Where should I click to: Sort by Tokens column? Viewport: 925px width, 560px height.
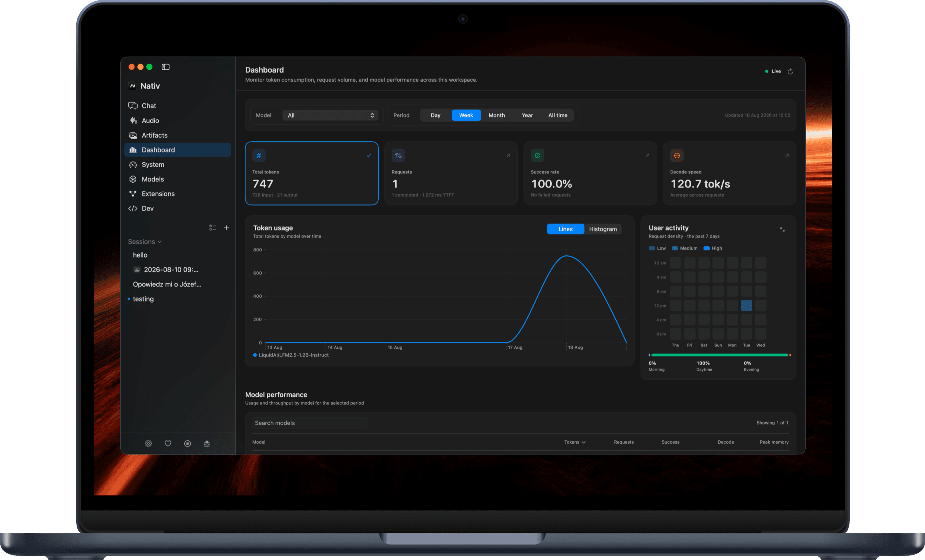pos(575,442)
